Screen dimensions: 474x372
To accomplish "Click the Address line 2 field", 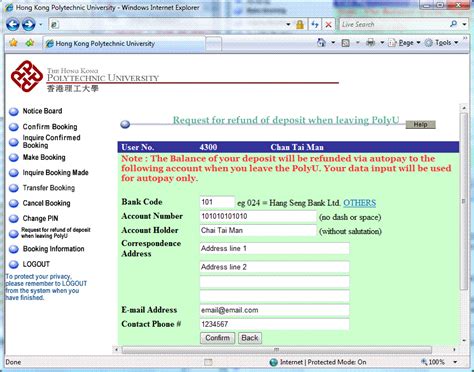I will click(274, 267).
